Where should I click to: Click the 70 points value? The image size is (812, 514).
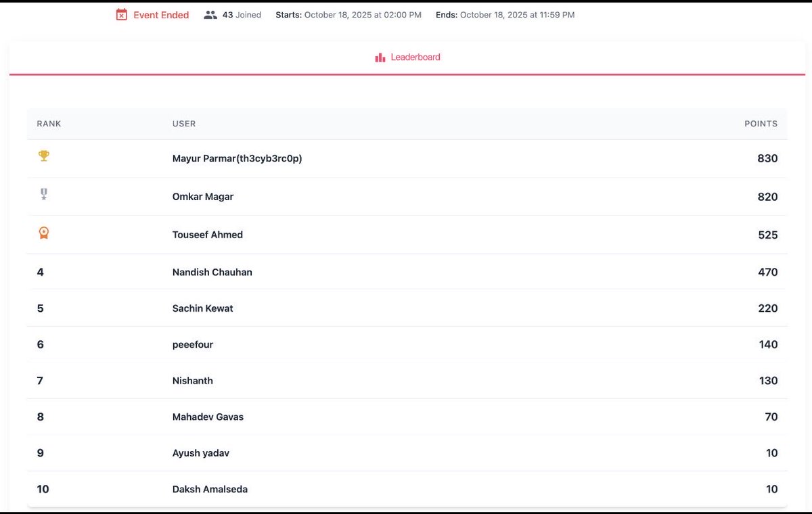pos(771,417)
